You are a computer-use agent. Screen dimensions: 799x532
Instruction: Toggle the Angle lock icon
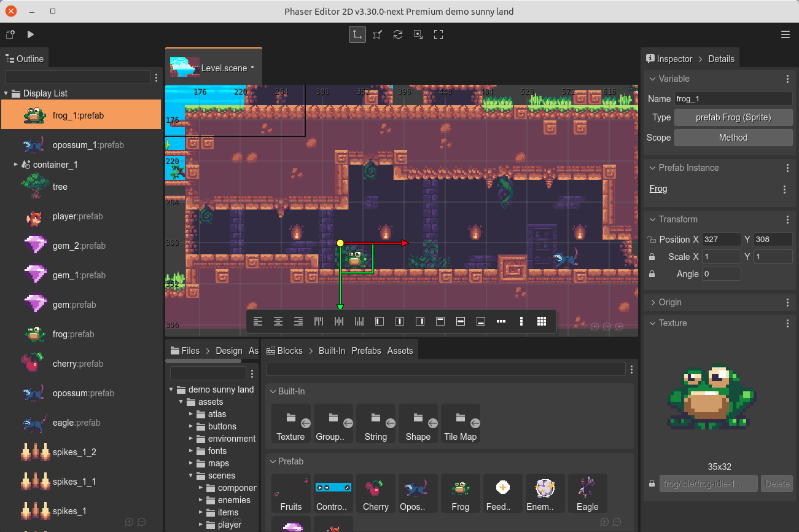coord(652,274)
